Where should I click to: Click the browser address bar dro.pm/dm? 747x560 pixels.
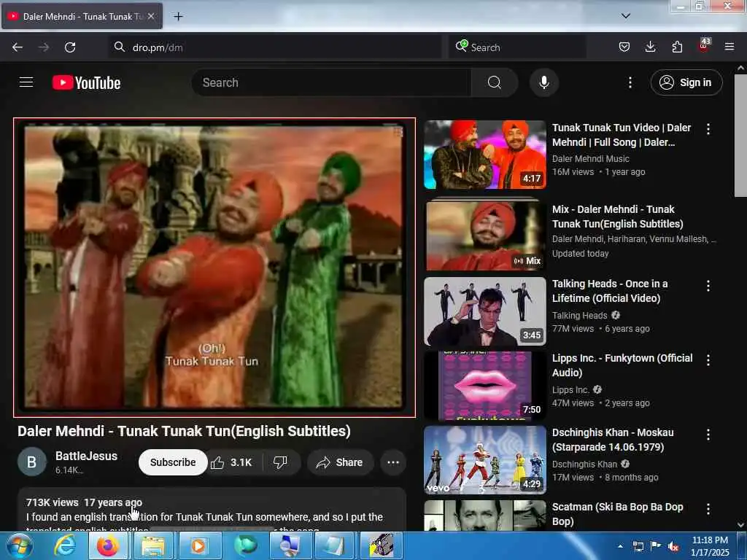click(x=274, y=47)
